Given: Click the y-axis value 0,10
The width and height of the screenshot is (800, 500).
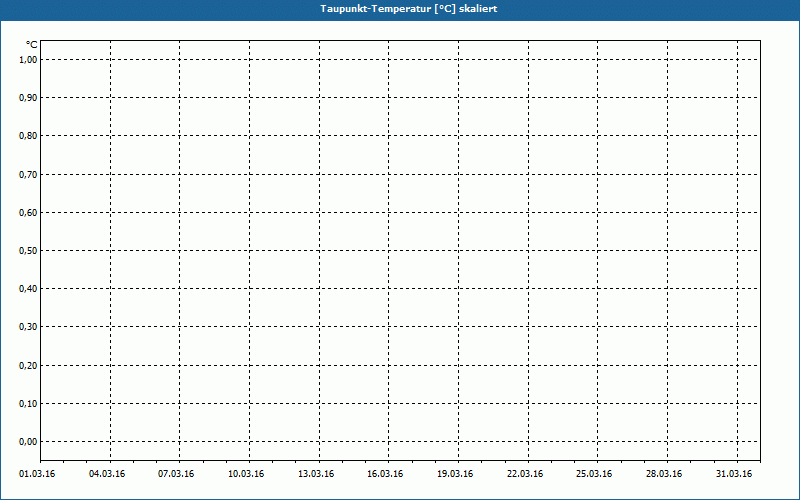Looking at the screenshot, I should tap(28, 404).
